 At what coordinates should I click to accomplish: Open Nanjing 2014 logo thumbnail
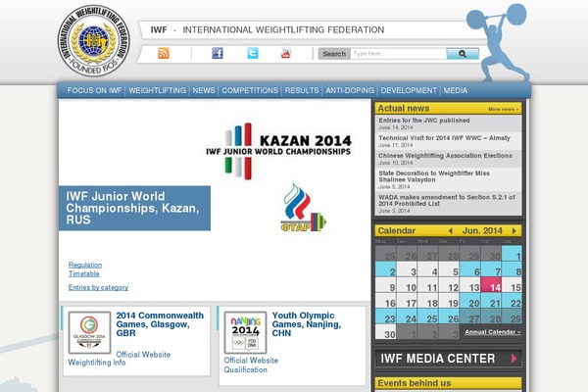246,332
